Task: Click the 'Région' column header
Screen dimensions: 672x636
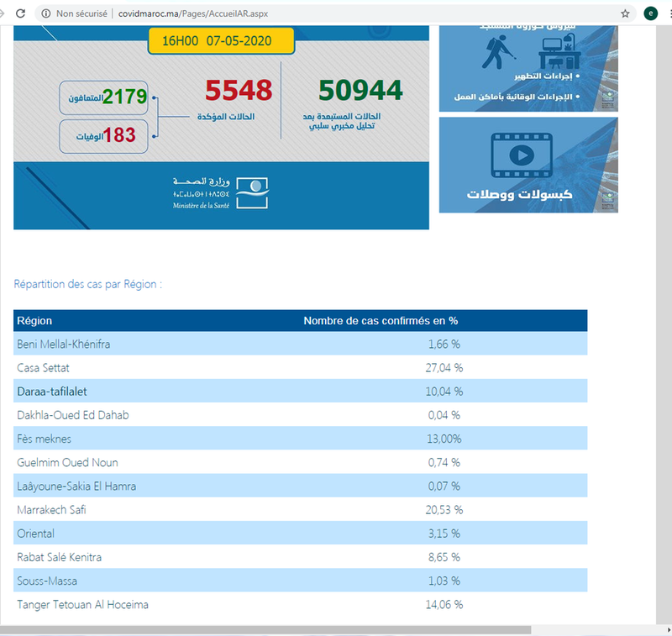Action: coord(34,321)
